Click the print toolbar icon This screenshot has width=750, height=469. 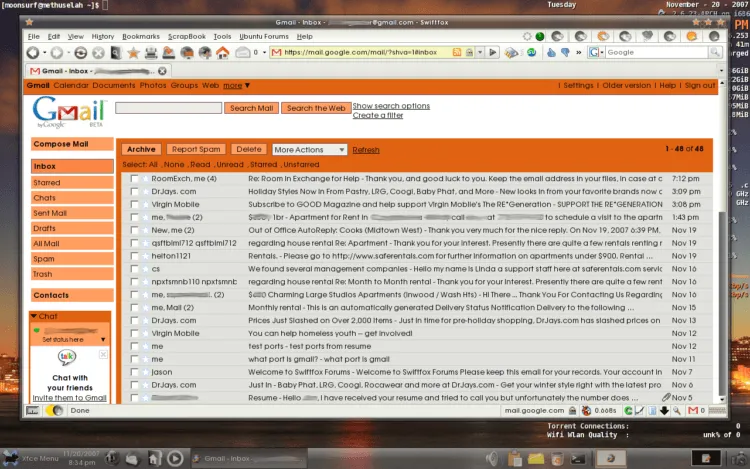[x=151, y=53]
